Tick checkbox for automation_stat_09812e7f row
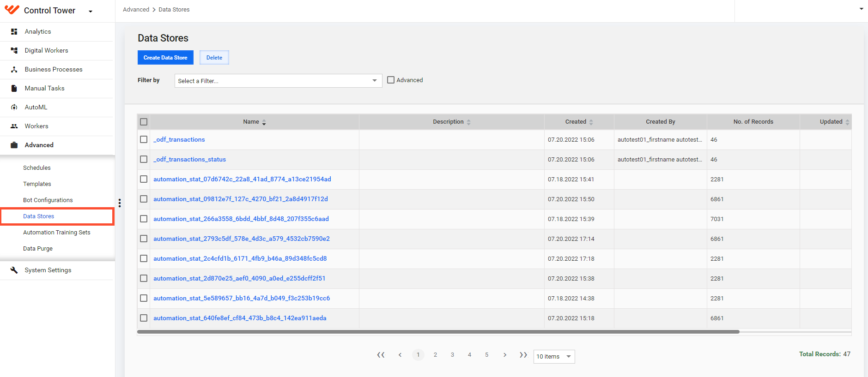 [144, 199]
